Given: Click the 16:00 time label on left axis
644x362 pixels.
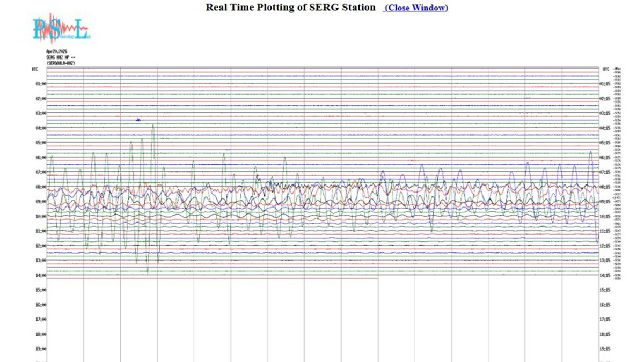Looking at the screenshot, I should (x=40, y=305).
